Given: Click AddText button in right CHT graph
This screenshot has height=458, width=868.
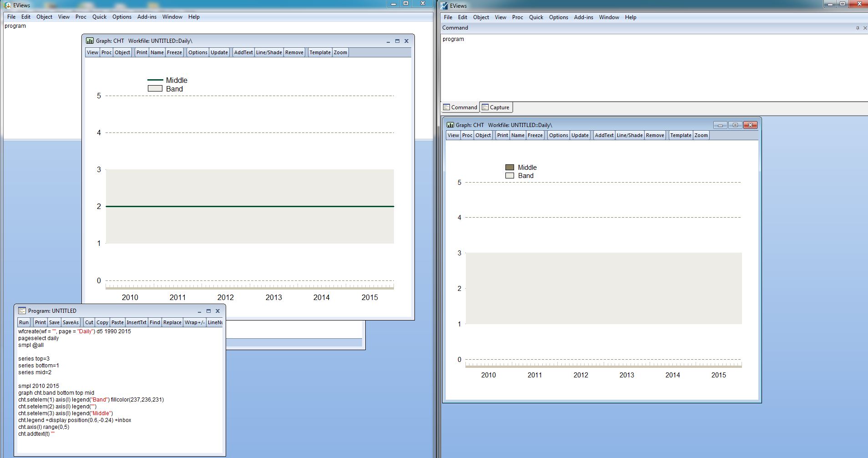Looking at the screenshot, I should (604, 135).
